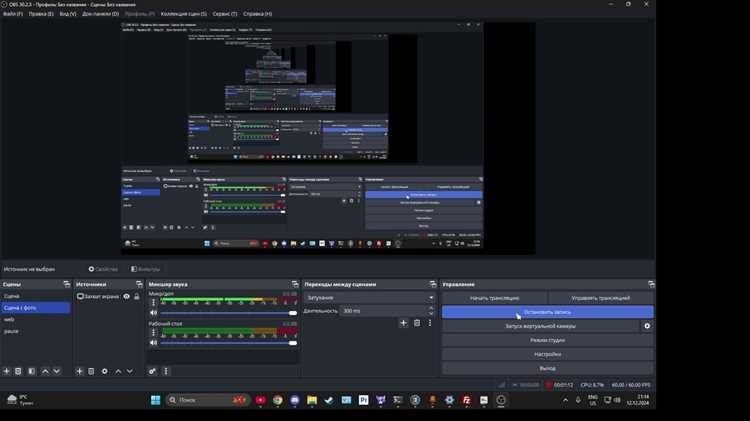Enable Режим студии

tap(547, 340)
